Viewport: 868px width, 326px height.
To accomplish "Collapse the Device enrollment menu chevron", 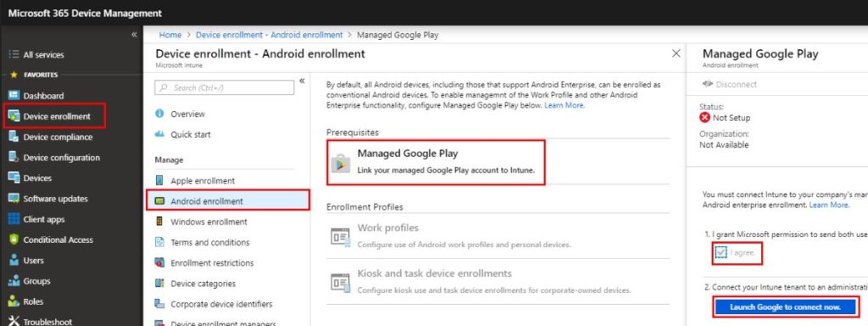I will point(303,80).
